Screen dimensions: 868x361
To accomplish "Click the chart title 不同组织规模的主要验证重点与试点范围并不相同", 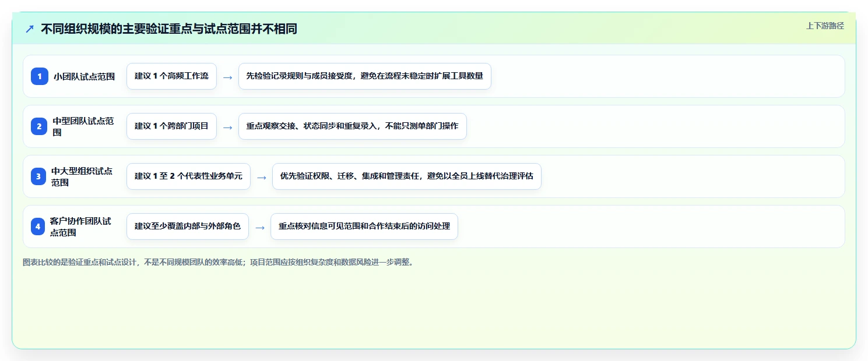I will 169,29.
